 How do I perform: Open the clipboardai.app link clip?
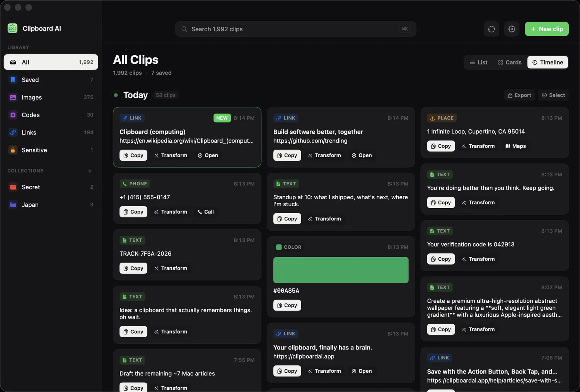point(362,371)
